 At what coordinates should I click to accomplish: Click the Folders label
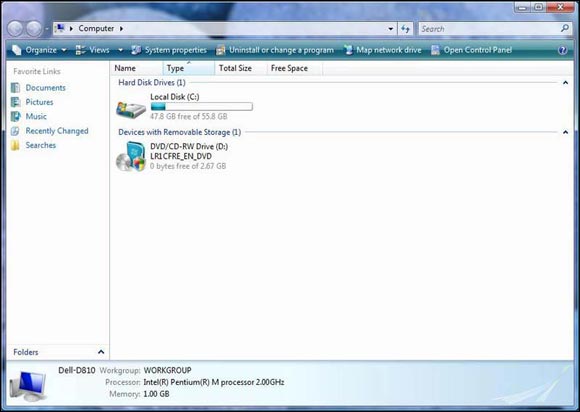coord(26,352)
